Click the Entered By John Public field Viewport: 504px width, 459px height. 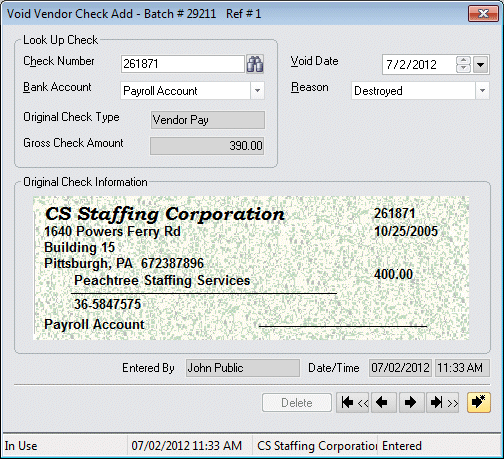[243, 368]
